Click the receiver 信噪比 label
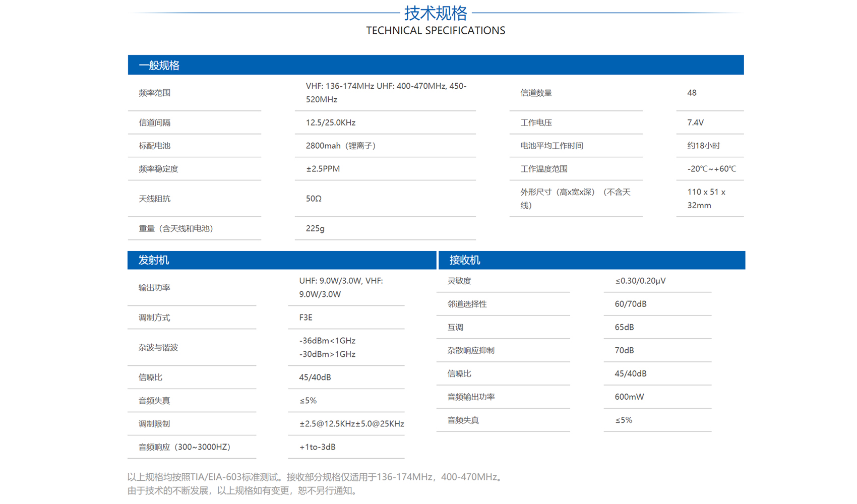The width and height of the screenshot is (857, 504). (x=459, y=373)
